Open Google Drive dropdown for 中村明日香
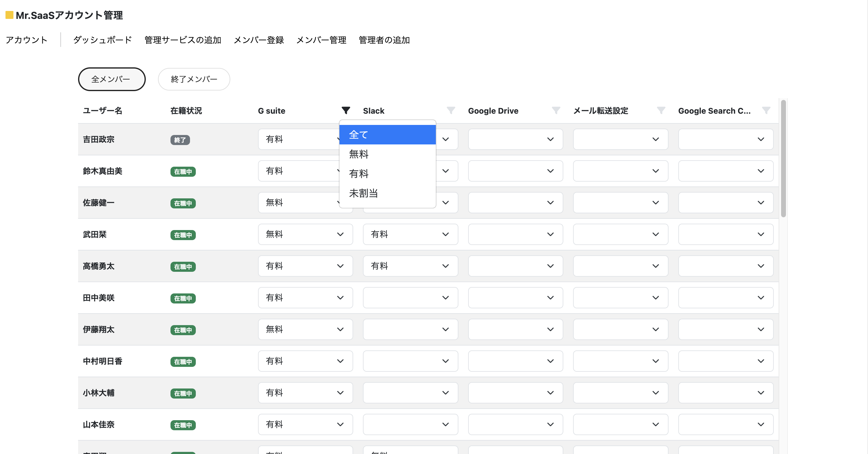Viewport: 868px width, 454px height. pyautogui.click(x=515, y=361)
